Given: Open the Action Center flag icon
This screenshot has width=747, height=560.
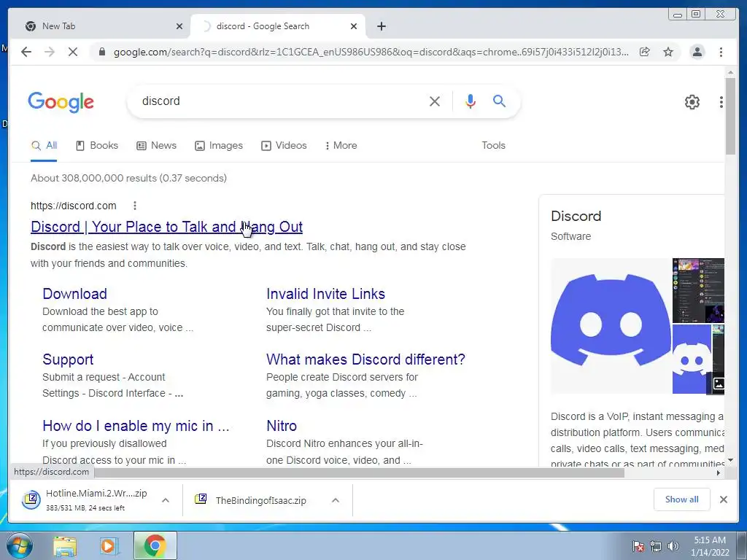Looking at the screenshot, I should pyautogui.click(x=638, y=546).
